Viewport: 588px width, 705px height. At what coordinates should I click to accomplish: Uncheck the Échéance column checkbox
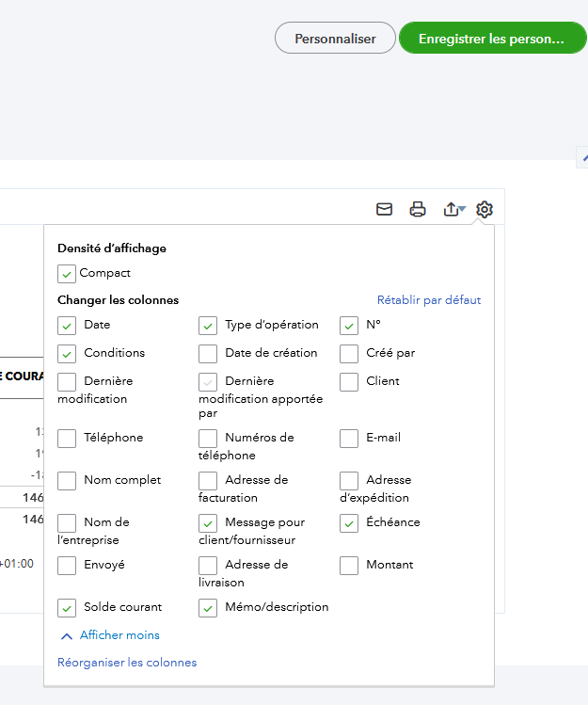(349, 523)
